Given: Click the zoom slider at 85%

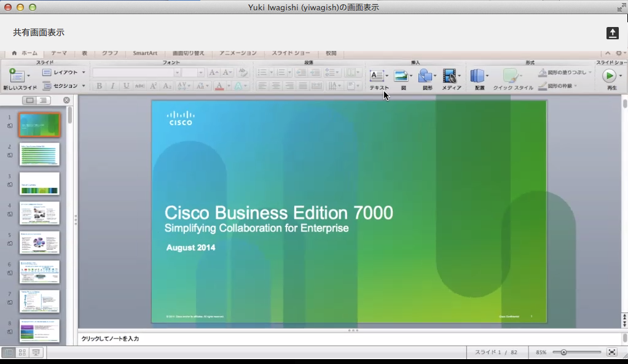Looking at the screenshot, I should 563,352.
